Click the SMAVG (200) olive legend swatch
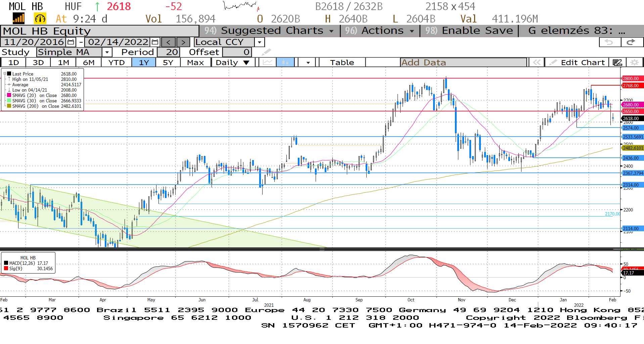Image resolution: width=644 pixels, height=344 pixels. [x=9, y=106]
